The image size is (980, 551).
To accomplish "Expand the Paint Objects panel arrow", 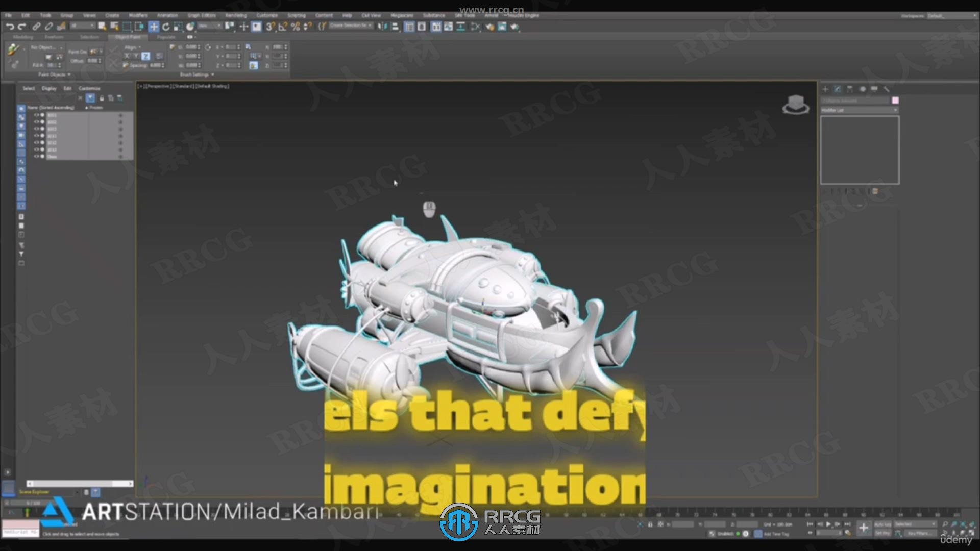I will [x=69, y=74].
